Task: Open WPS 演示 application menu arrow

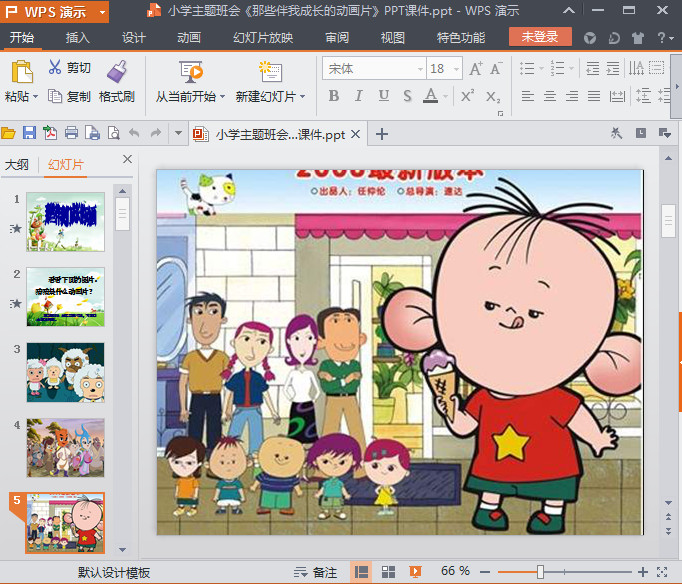Action: [102, 13]
